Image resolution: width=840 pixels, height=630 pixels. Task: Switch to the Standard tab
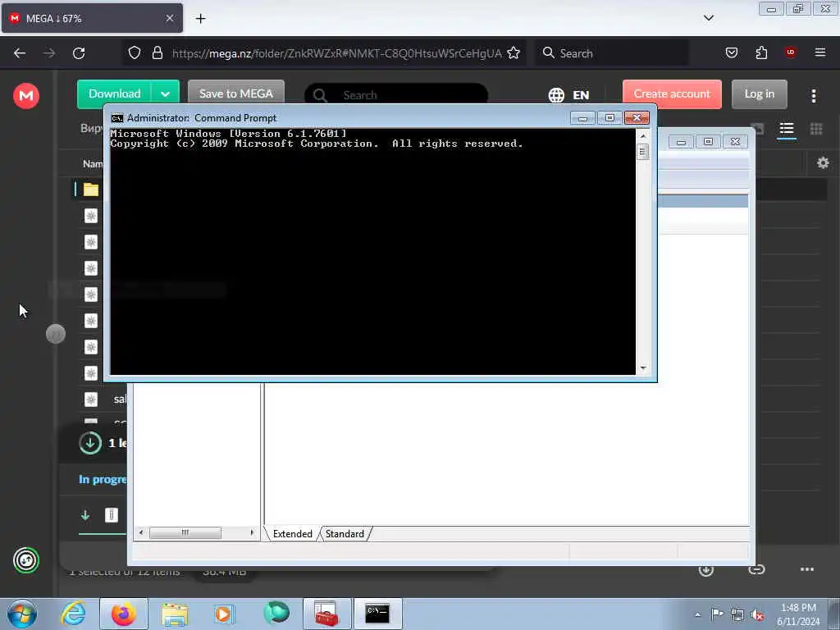pos(345,533)
